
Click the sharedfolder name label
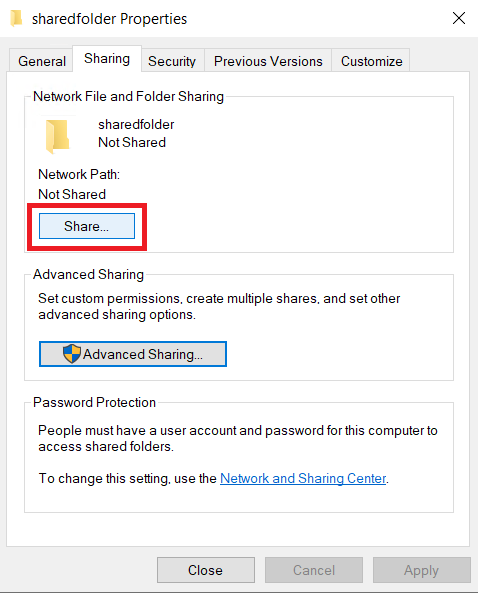coord(136,124)
